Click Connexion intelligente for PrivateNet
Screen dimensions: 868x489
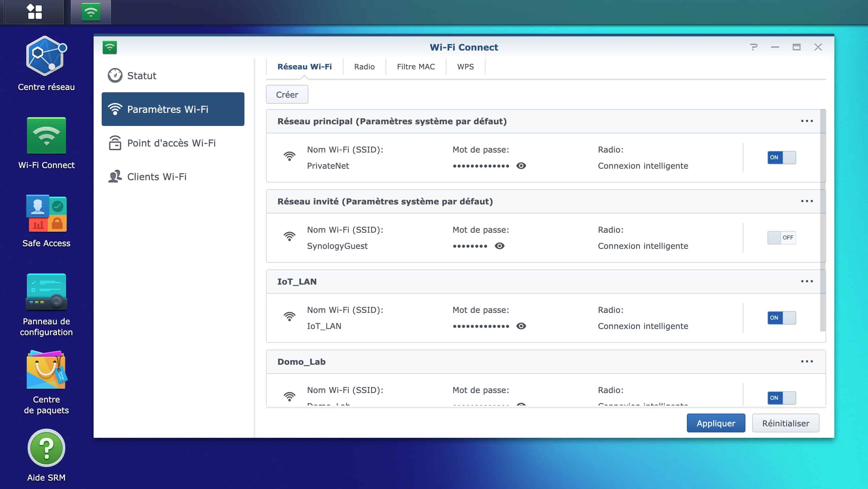point(643,166)
